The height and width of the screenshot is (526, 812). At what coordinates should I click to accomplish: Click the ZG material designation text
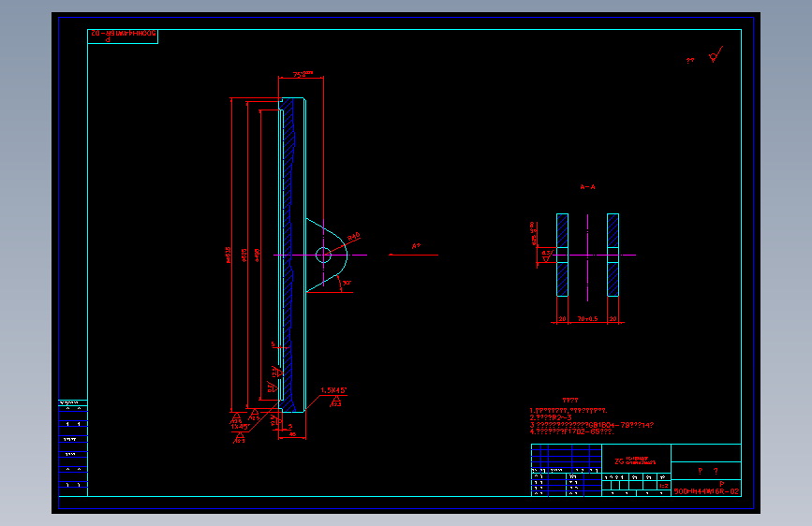[x=635, y=460]
